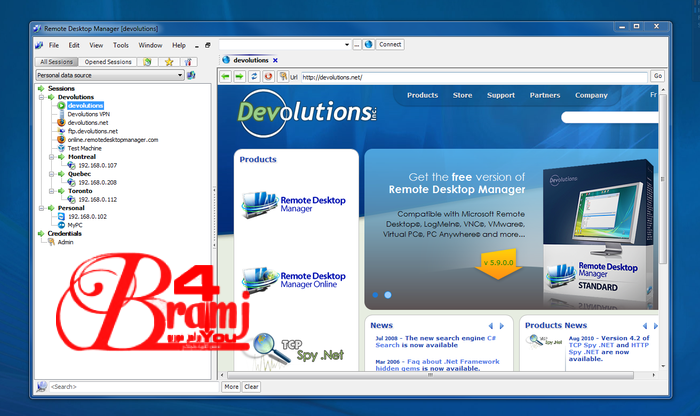Click the website search box
The height and width of the screenshot is (416, 700).
610,117
